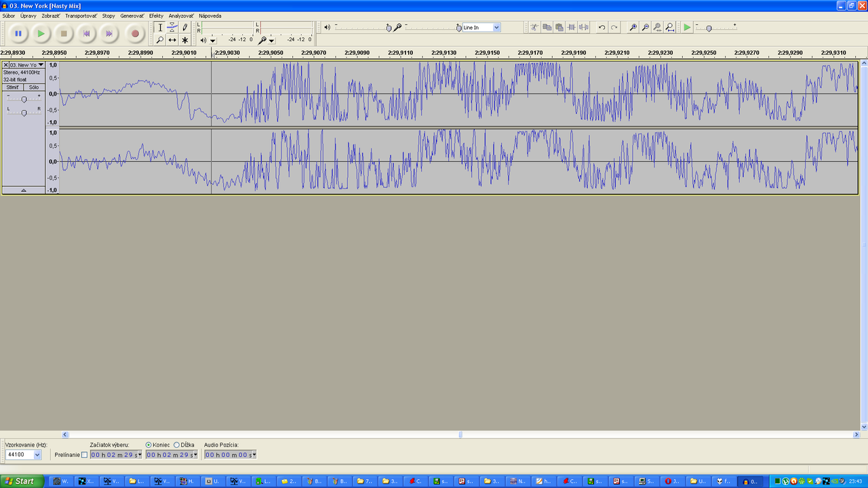Fit selection to window width
This screenshot has height=488, width=868.
658,27
